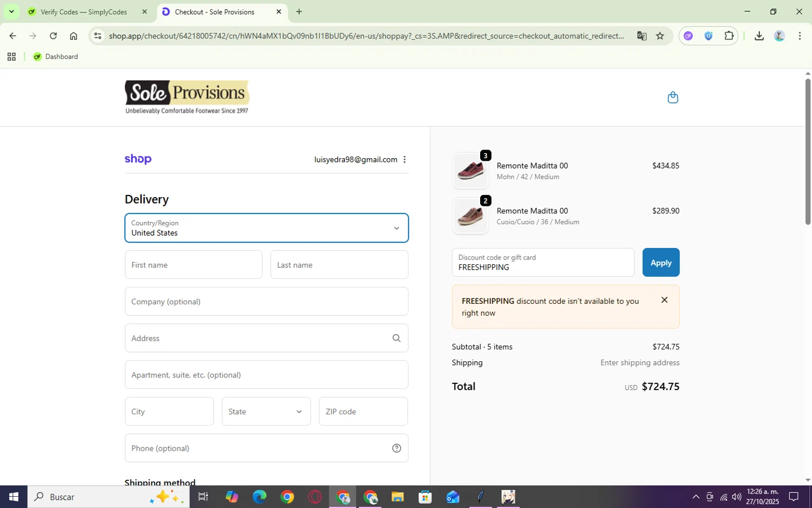Dismiss the FREESHIPPING discount error message

[664, 300]
